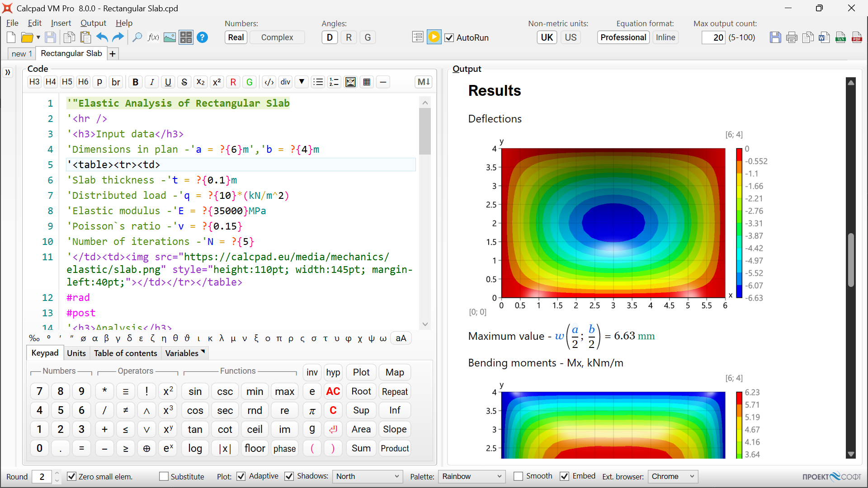
Task: Switch to Table of contents tab
Action: point(125,353)
